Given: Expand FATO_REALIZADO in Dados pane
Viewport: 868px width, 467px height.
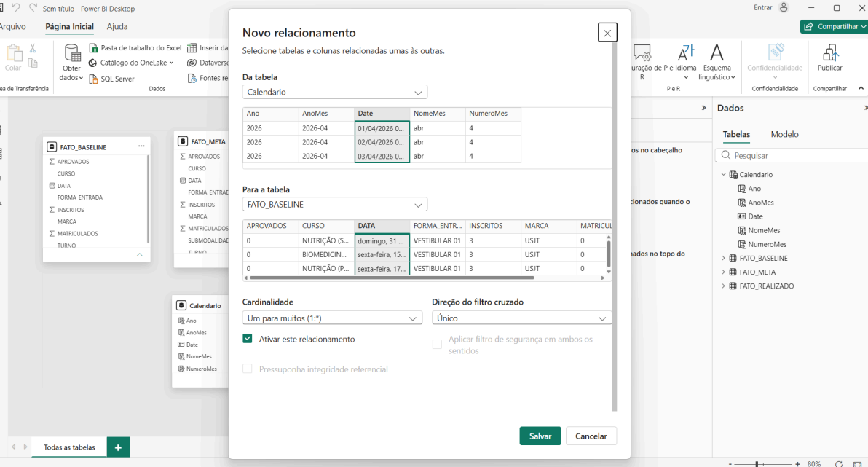Looking at the screenshot, I should coord(724,286).
